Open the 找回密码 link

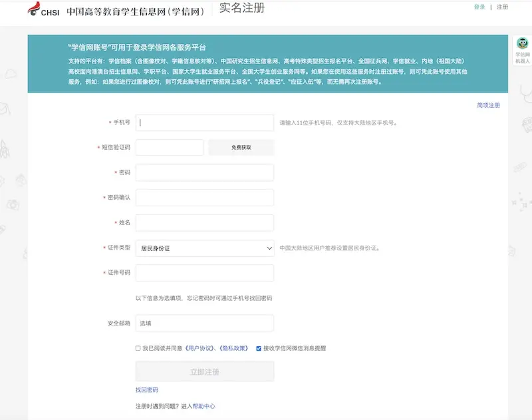coord(146,390)
